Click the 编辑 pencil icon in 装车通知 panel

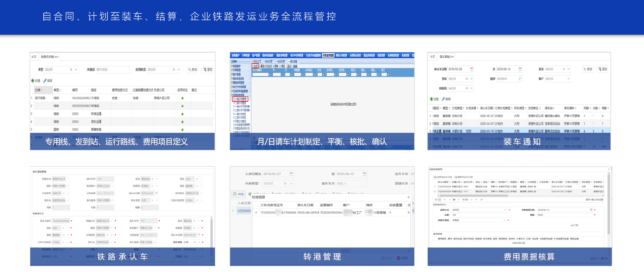point(443,99)
